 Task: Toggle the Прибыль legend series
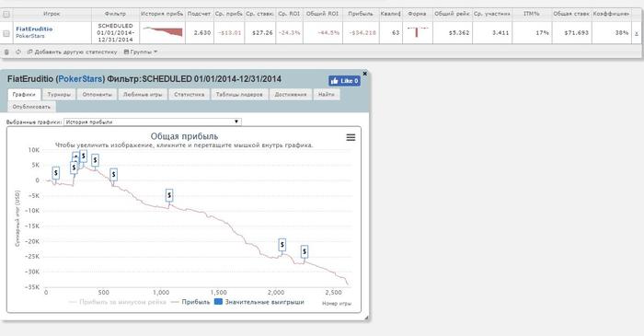(190, 302)
